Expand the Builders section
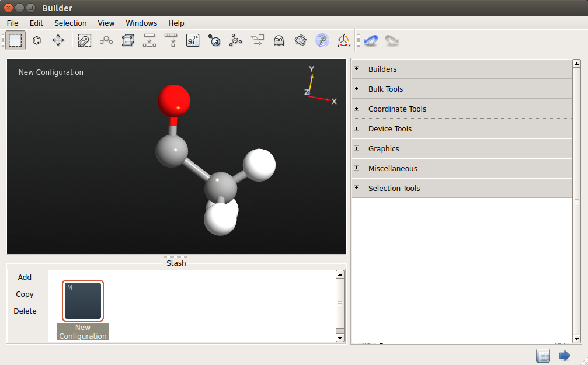The image size is (588, 365). (x=357, y=69)
